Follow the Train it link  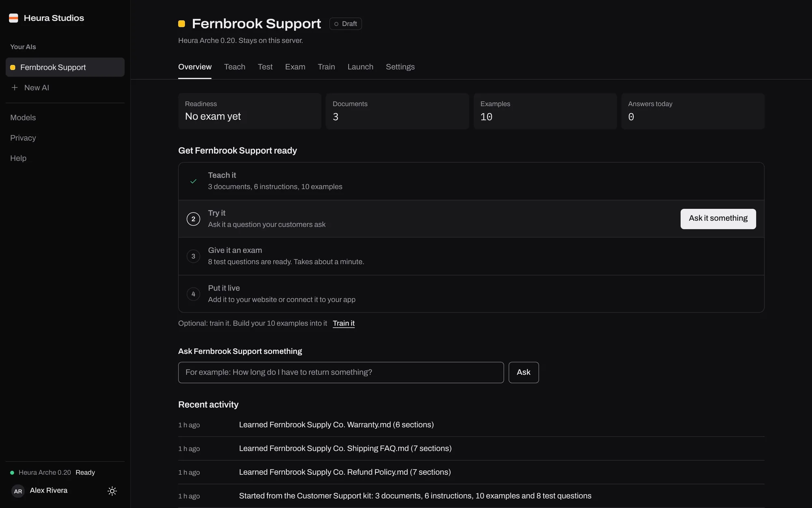pyautogui.click(x=344, y=323)
